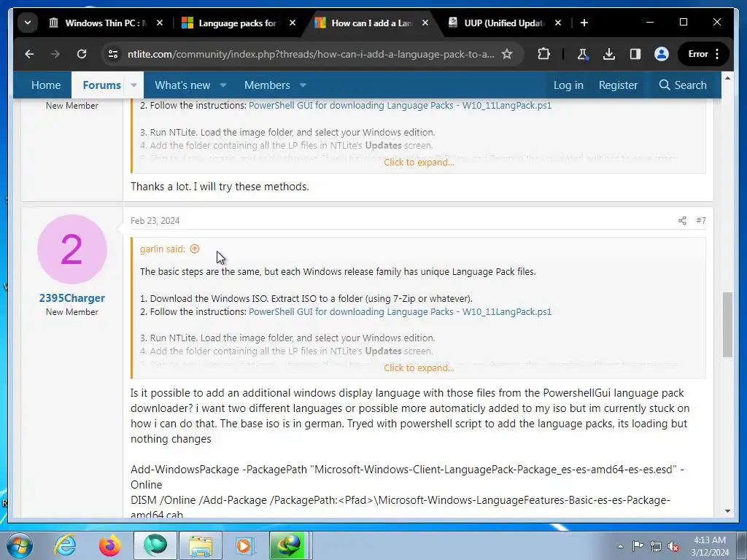Open the muted volume tray icon
The height and width of the screenshot is (560, 747).
tap(673, 546)
